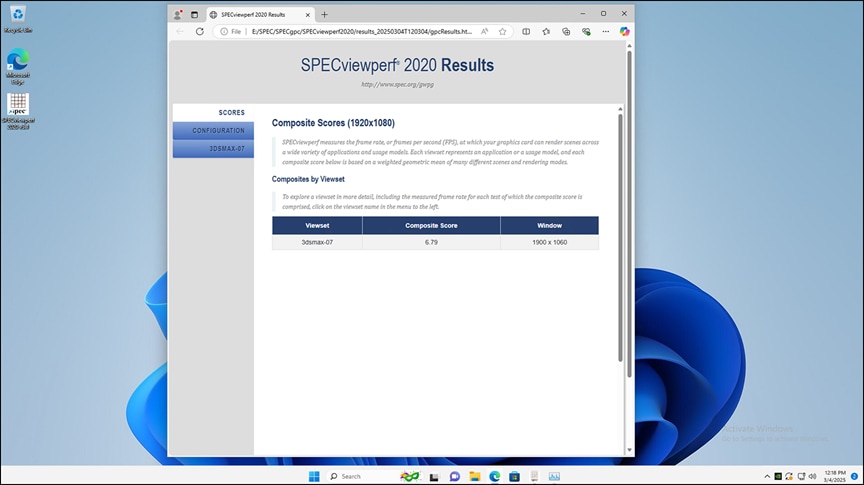This screenshot has width=864, height=485.
Task: Open the carnival mask taskbar icon
Action: coord(409,476)
